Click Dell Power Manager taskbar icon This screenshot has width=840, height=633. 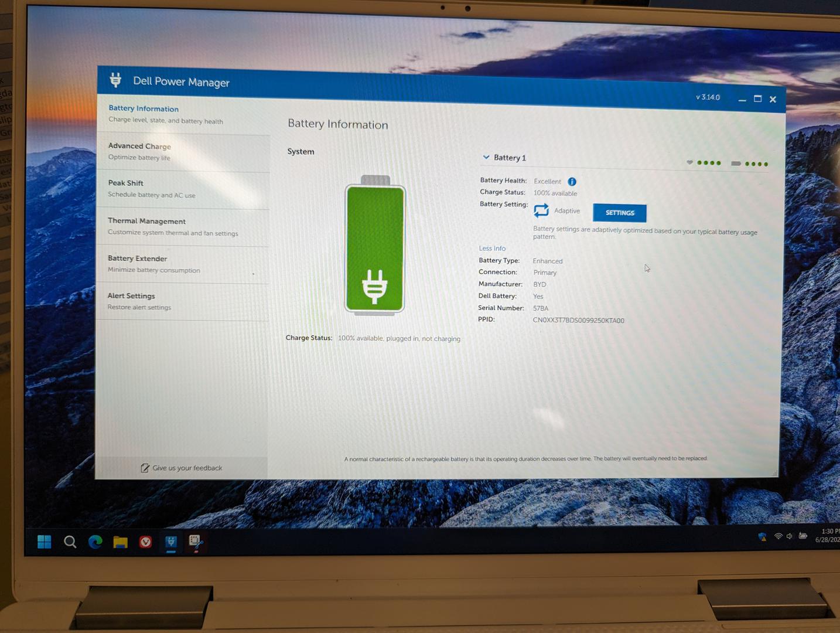tap(171, 542)
